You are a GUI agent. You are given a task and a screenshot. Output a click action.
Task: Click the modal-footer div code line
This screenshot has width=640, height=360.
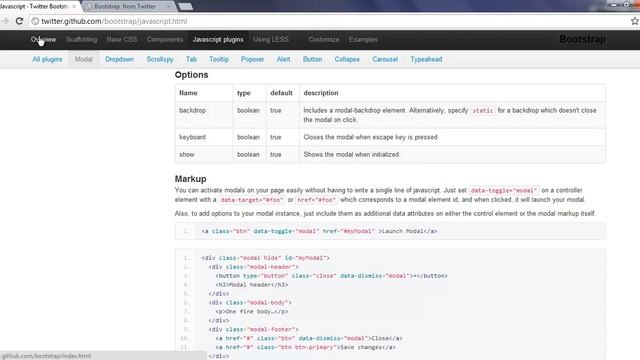point(253,329)
